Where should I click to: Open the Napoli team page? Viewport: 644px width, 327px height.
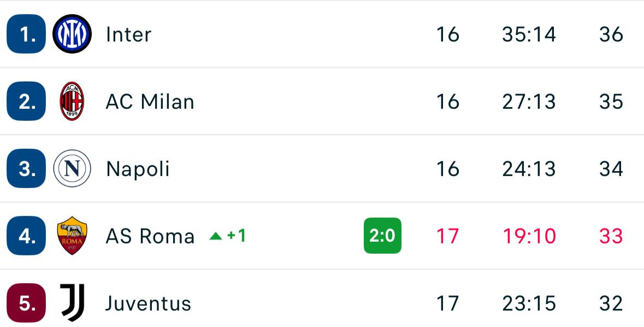(138, 169)
